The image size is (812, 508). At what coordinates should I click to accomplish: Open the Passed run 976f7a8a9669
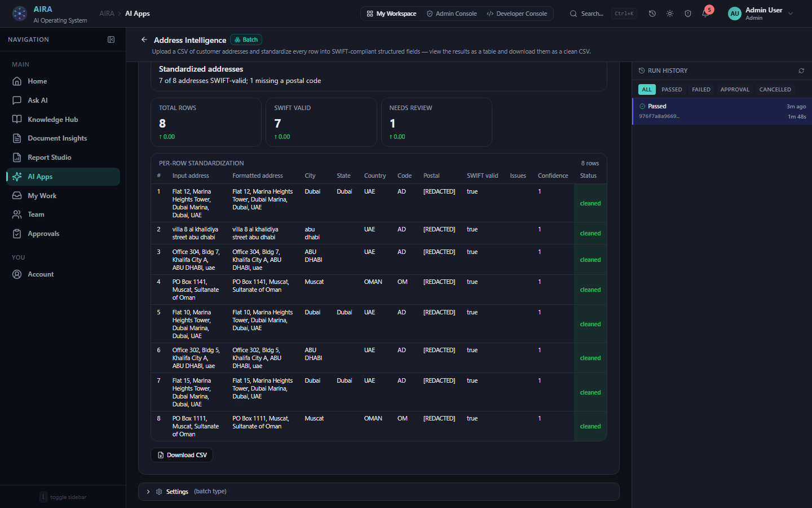722,111
